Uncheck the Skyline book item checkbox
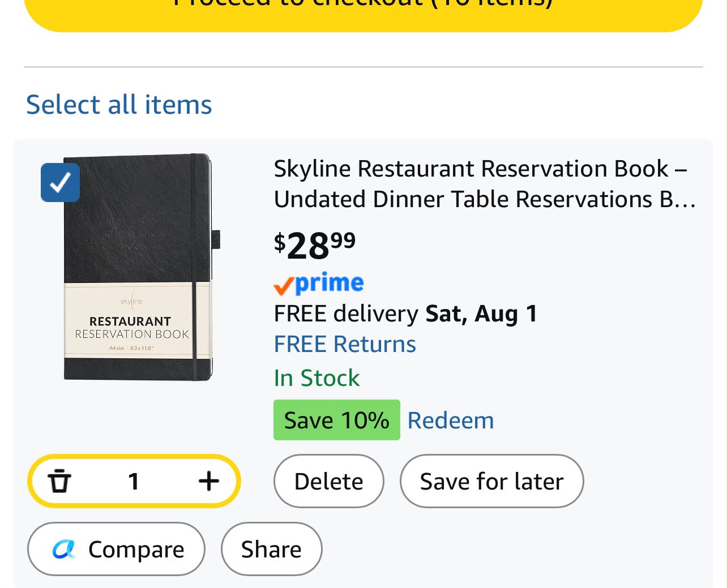Screen dimensions: 727x588 60,182
